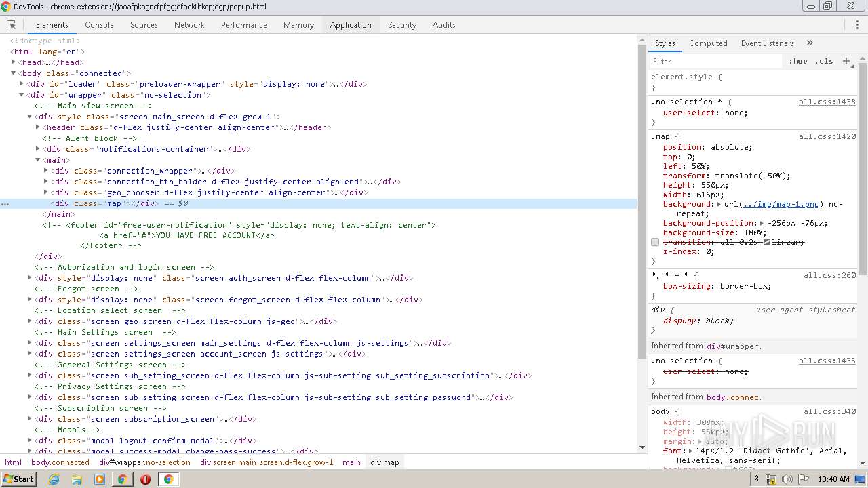Open the all.css:1420 source link
Viewport: 868px width, 488px height.
click(x=827, y=136)
